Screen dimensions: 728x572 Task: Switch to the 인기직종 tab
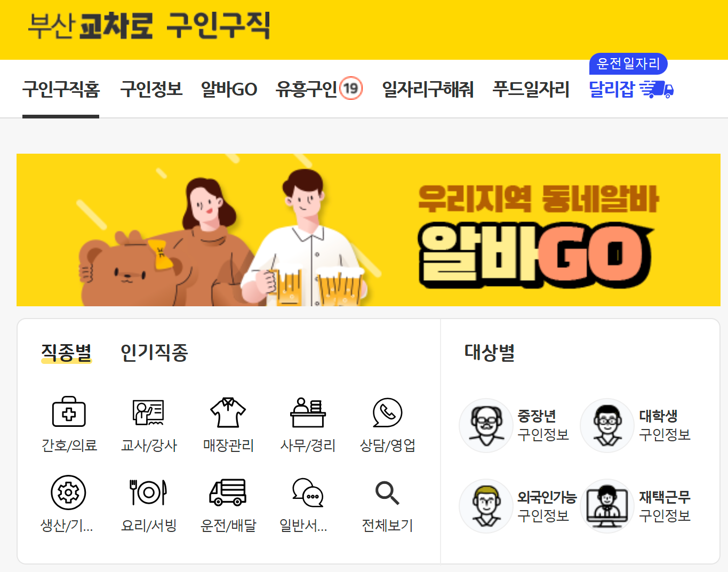(x=154, y=352)
